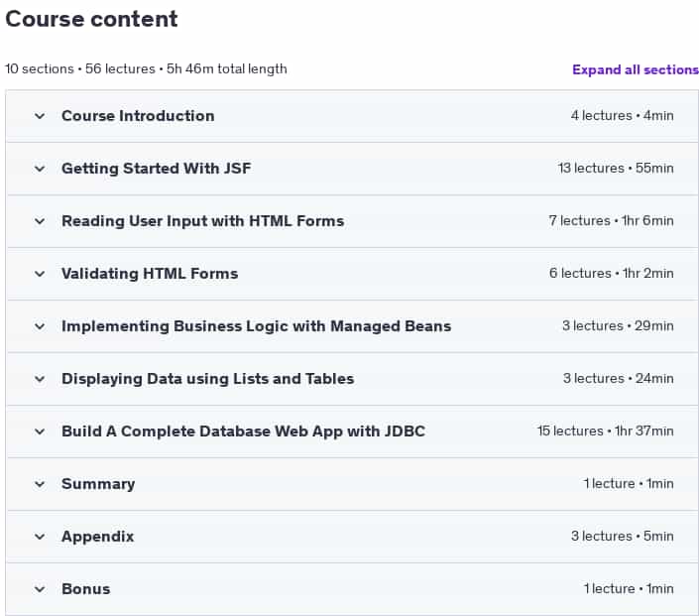
Task: Click the 'Expand all sections' link
Action: coord(636,69)
